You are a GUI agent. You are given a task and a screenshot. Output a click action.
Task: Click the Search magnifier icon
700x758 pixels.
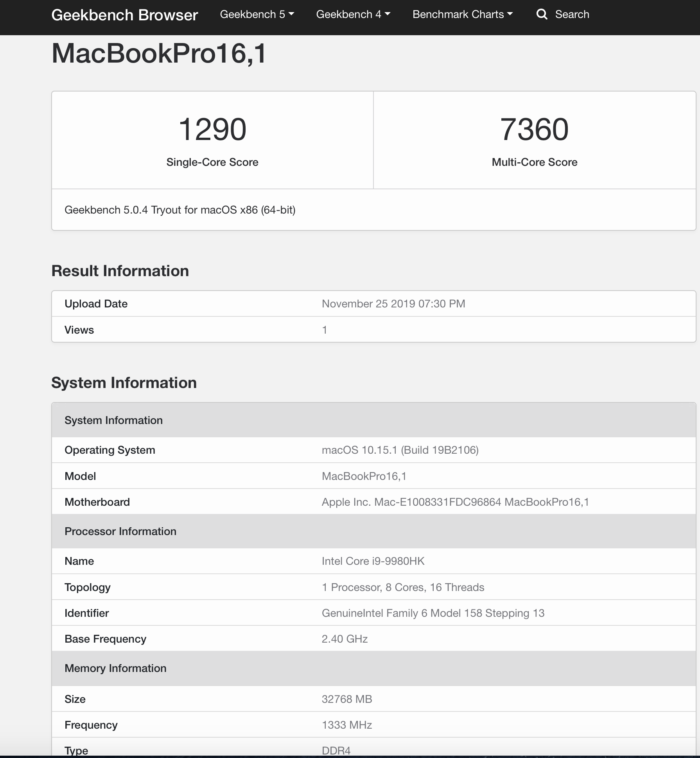[x=542, y=14]
